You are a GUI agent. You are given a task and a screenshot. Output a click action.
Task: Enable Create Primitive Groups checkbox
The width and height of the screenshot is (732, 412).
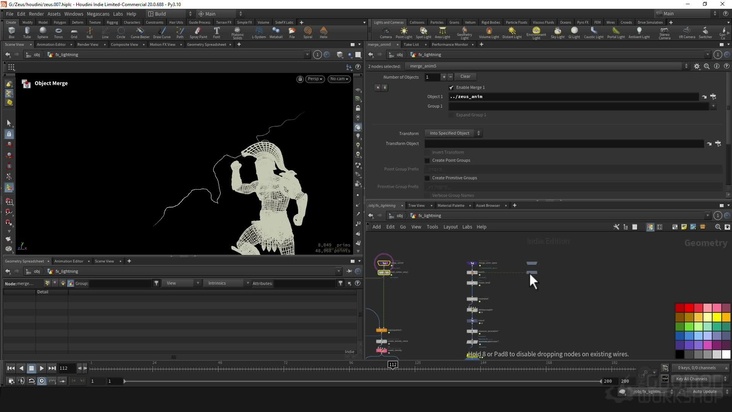(x=428, y=177)
